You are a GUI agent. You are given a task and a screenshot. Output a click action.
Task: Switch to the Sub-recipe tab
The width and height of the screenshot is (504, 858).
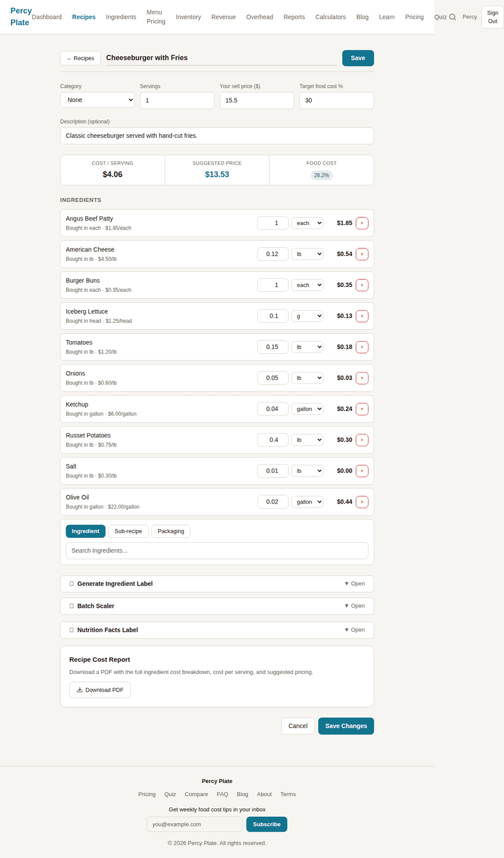129,531
